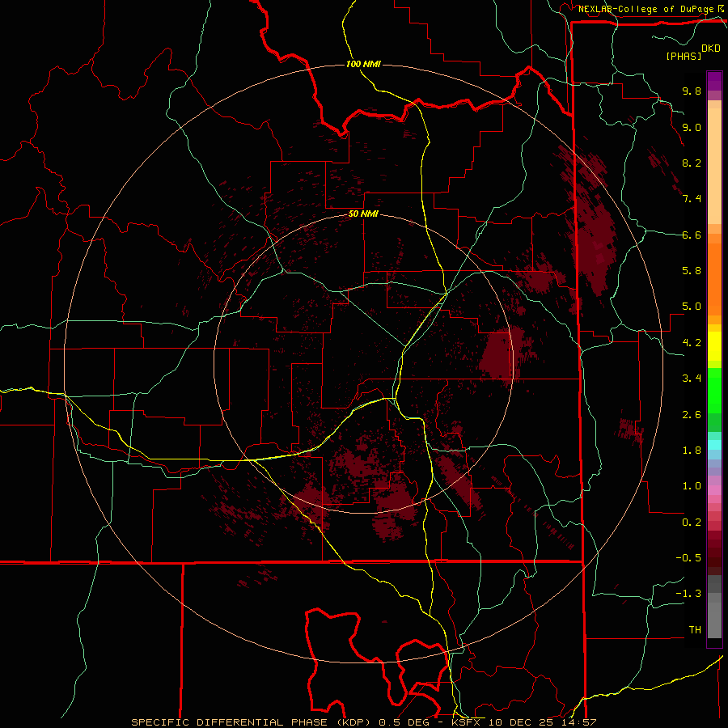Click the 50 NMI range ring label
This screenshot has width=728, height=728.
coord(363,214)
